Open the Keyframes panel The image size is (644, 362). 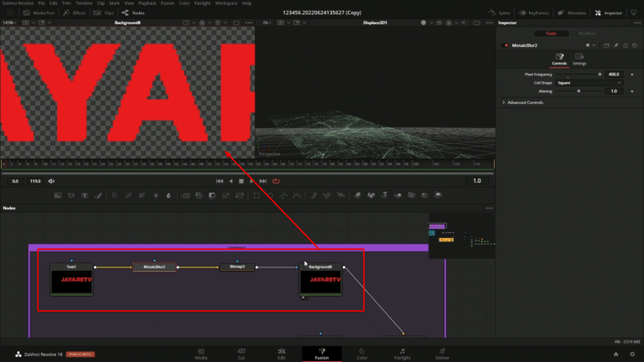pyautogui.click(x=534, y=13)
